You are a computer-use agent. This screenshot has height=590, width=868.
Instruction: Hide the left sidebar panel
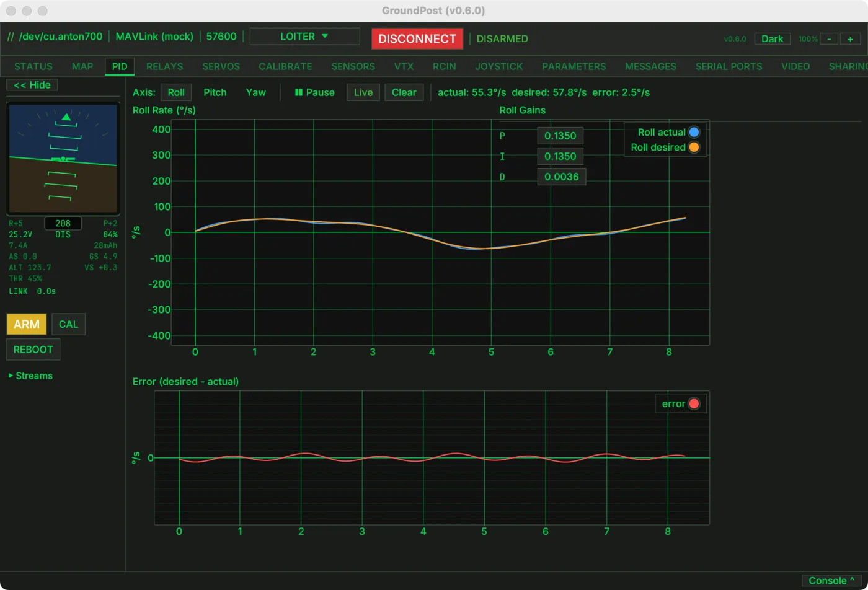(32, 85)
